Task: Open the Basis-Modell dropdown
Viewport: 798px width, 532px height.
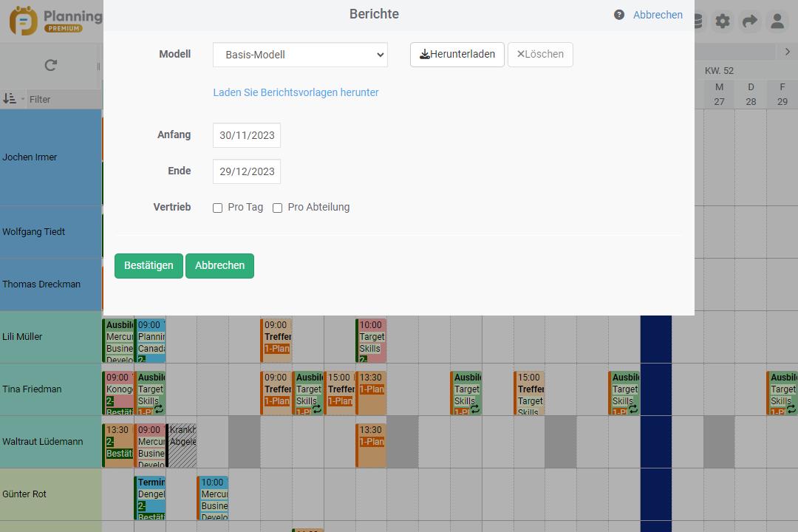Action: [x=300, y=55]
